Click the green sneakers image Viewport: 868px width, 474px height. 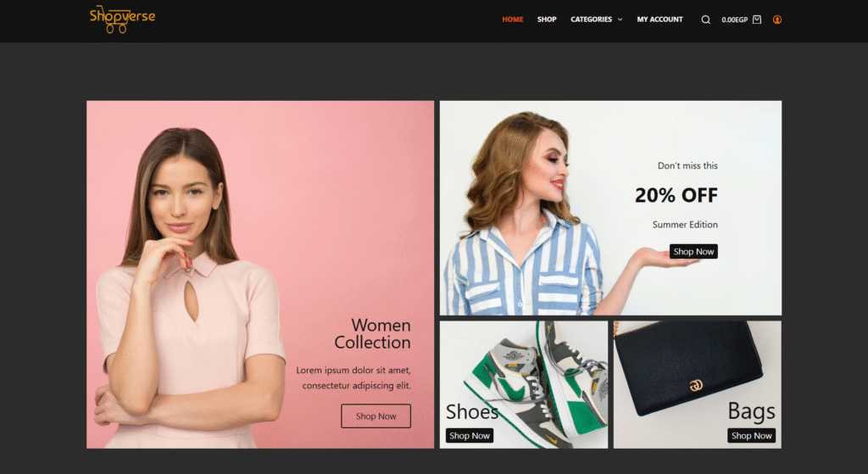pos(524,384)
